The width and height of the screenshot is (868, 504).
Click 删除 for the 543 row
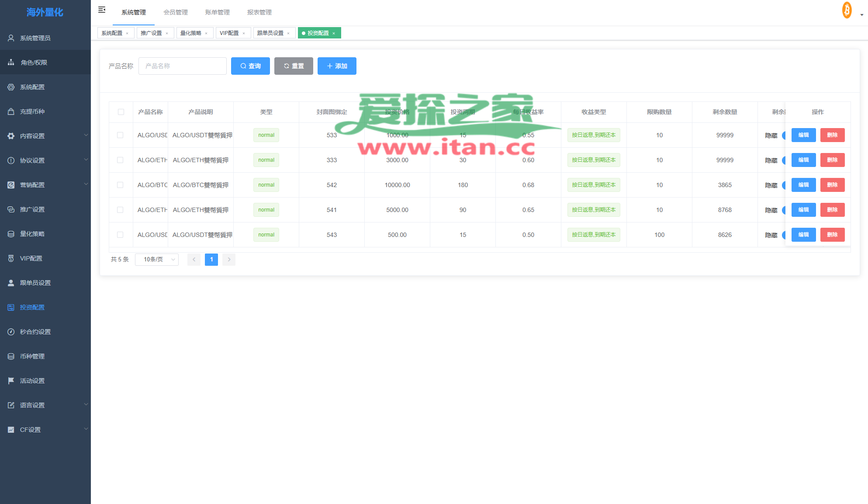tap(832, 235)
